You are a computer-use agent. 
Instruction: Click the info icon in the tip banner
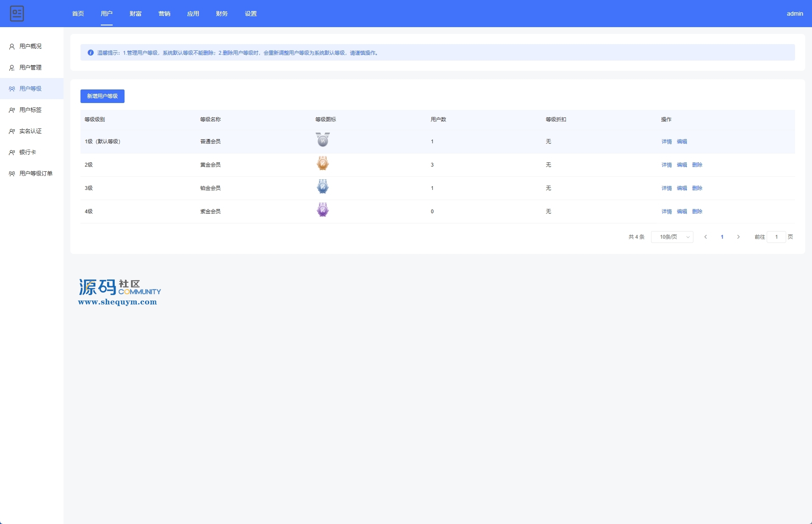pos(91,53)
